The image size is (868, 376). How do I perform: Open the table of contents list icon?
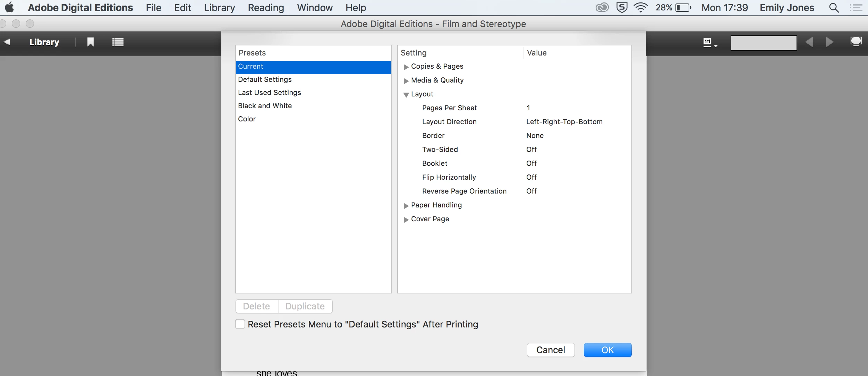[118, 42]
